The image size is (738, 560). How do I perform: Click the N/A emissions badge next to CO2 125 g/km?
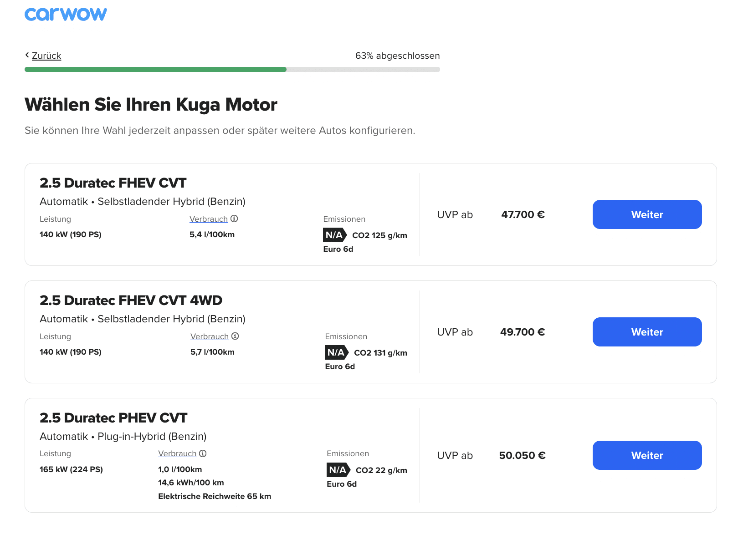(x=335, y=235)
